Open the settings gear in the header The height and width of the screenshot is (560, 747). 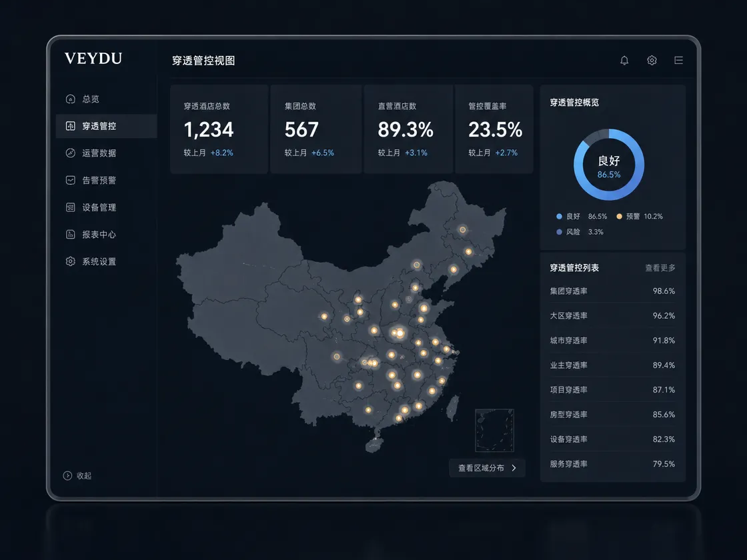[652, 61]
